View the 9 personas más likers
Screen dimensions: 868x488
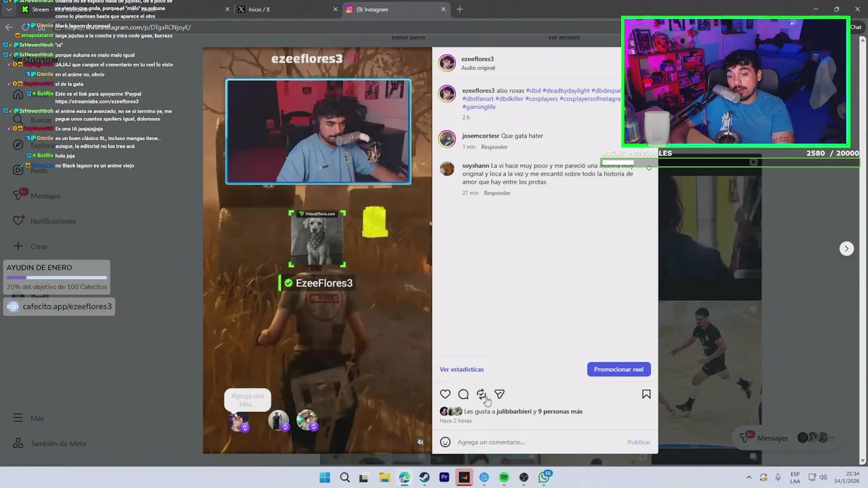click(x=560, y=411)
